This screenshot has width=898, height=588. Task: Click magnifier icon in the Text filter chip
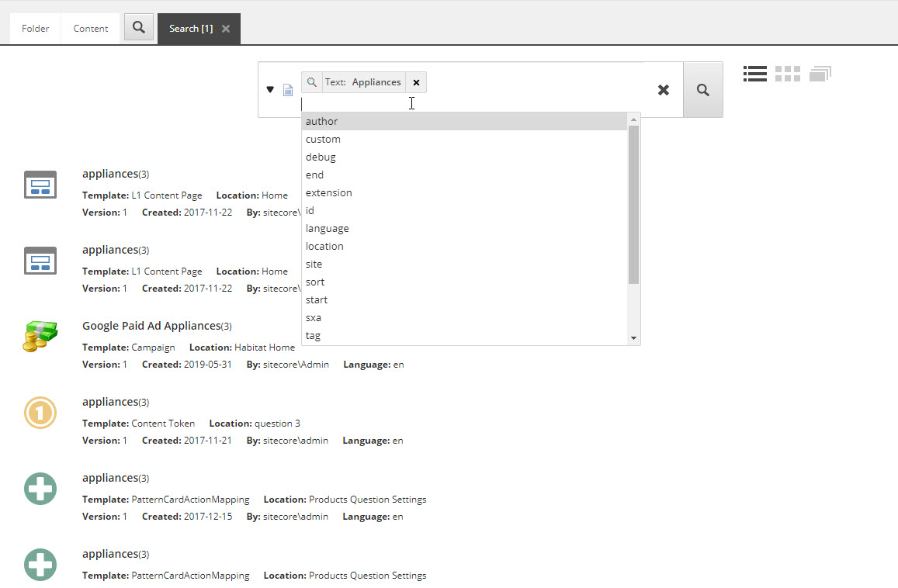pos(311,82)
